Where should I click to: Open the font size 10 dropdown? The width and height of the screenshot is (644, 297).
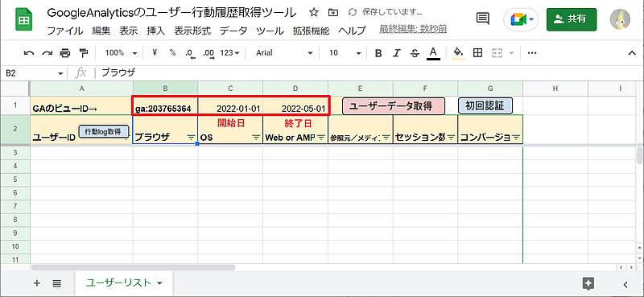tap(345, 53)
